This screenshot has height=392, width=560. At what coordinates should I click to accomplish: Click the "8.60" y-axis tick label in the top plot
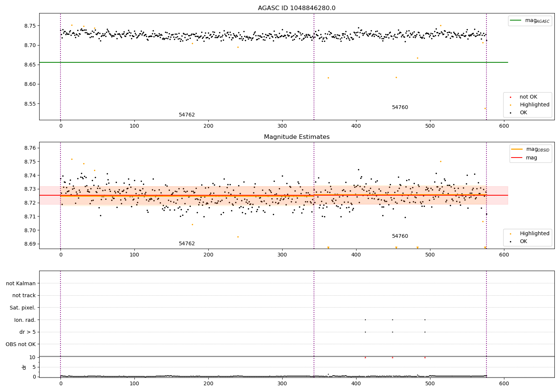point(29,84)
